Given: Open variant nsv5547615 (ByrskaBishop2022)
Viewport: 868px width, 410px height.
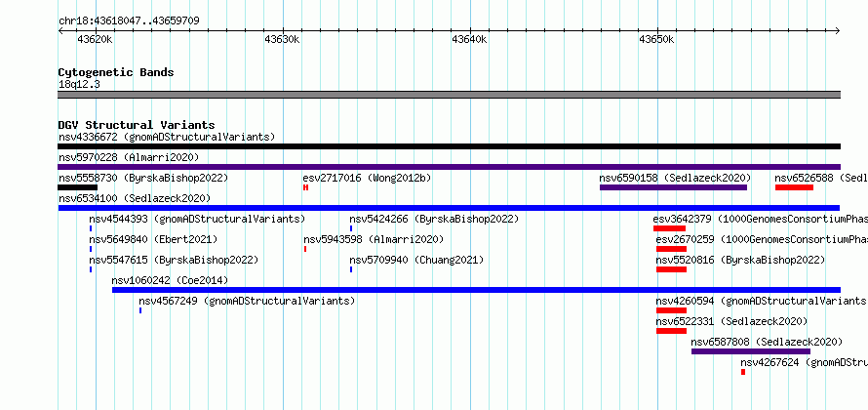Looking at the screenshot, I should [x=174, y=260].
